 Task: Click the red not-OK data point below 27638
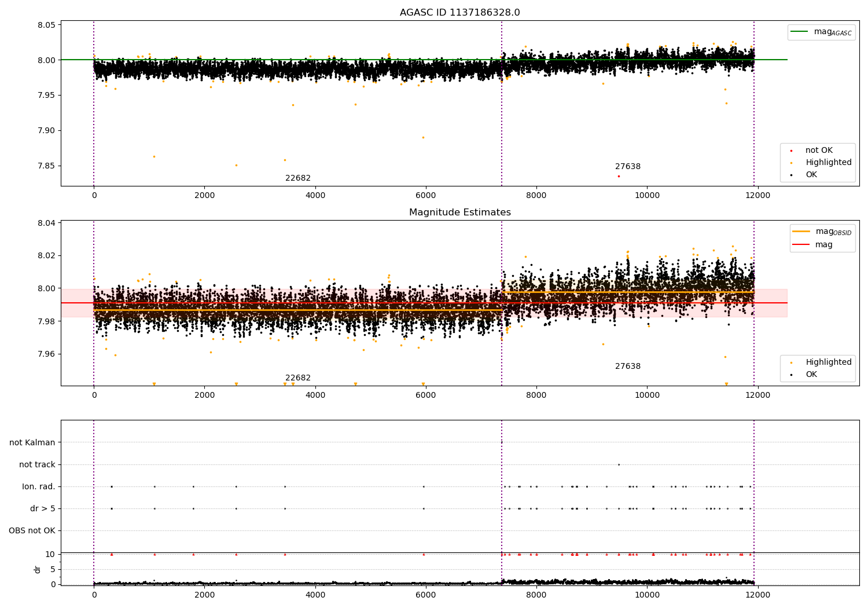[619, 176]
